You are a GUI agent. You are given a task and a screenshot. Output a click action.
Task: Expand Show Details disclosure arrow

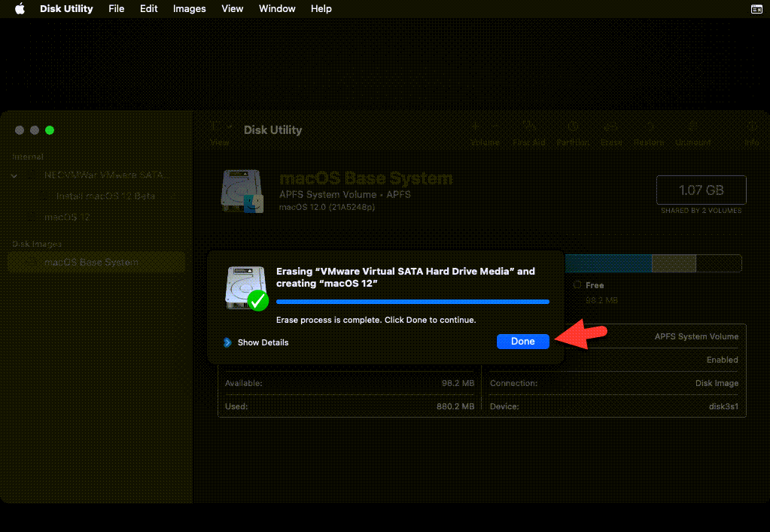(x=227, y=342)
